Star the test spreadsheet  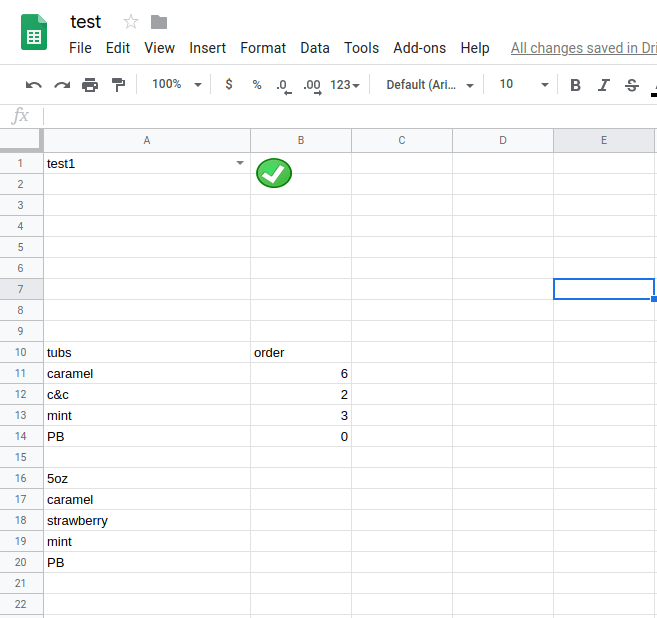coord(131,22)
